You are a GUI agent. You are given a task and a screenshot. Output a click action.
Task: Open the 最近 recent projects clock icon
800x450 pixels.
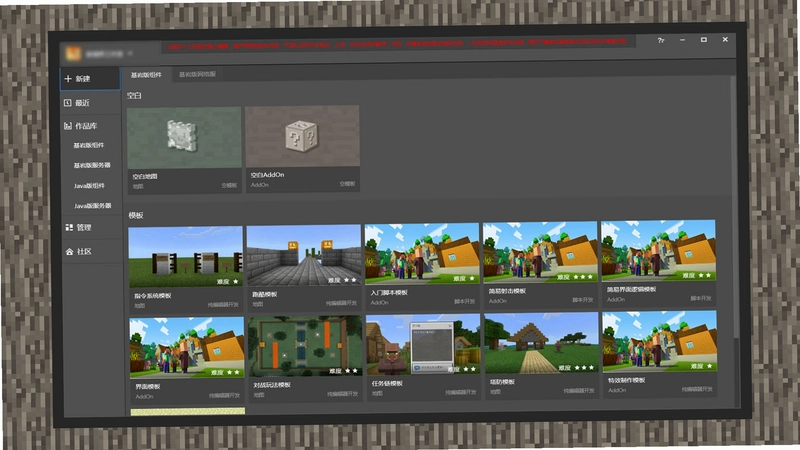point(67,103)
